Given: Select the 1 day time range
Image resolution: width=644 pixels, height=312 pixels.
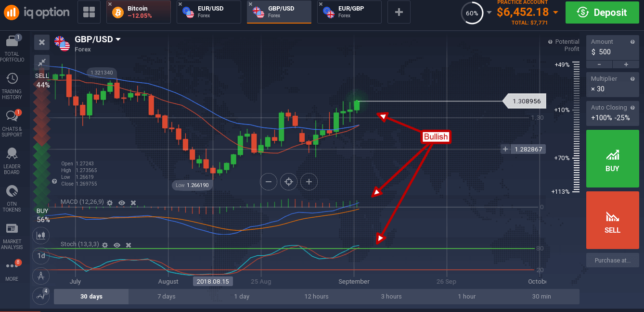Looking at the screenshot, I should 242,297.
